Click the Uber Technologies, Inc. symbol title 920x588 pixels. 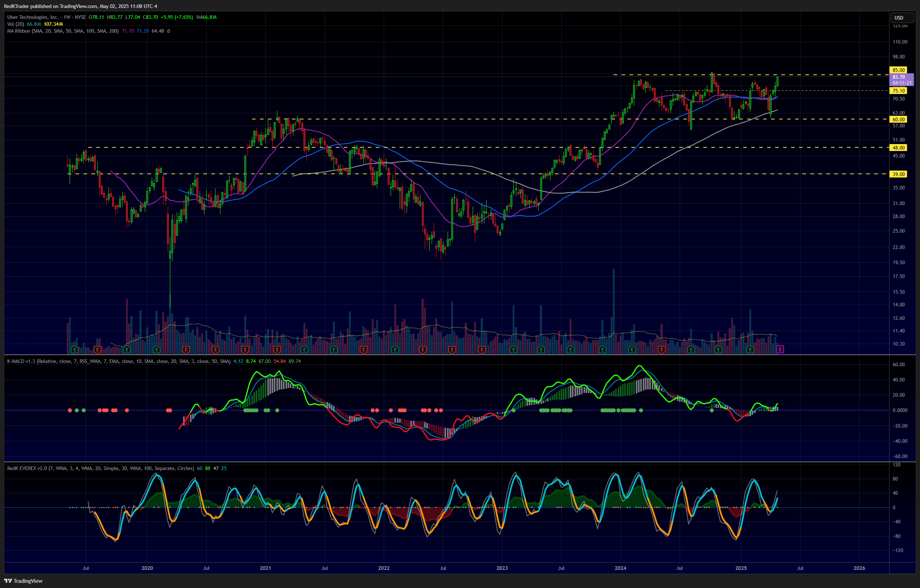pos(33,17)
